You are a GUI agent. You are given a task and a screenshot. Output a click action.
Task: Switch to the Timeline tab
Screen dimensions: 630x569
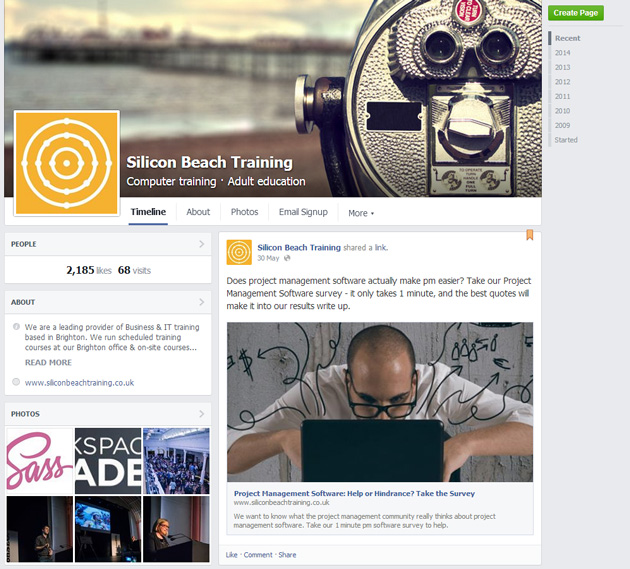click(148, 212)
